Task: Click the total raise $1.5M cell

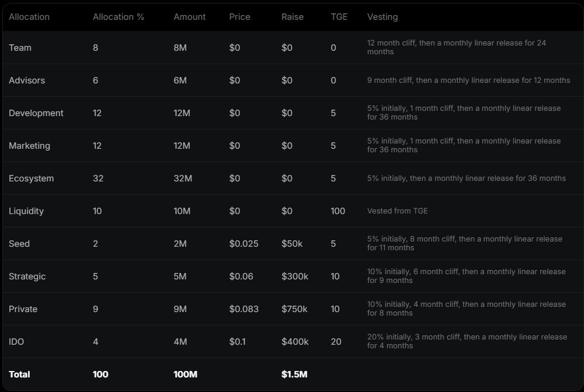Action: click(294, 374)
